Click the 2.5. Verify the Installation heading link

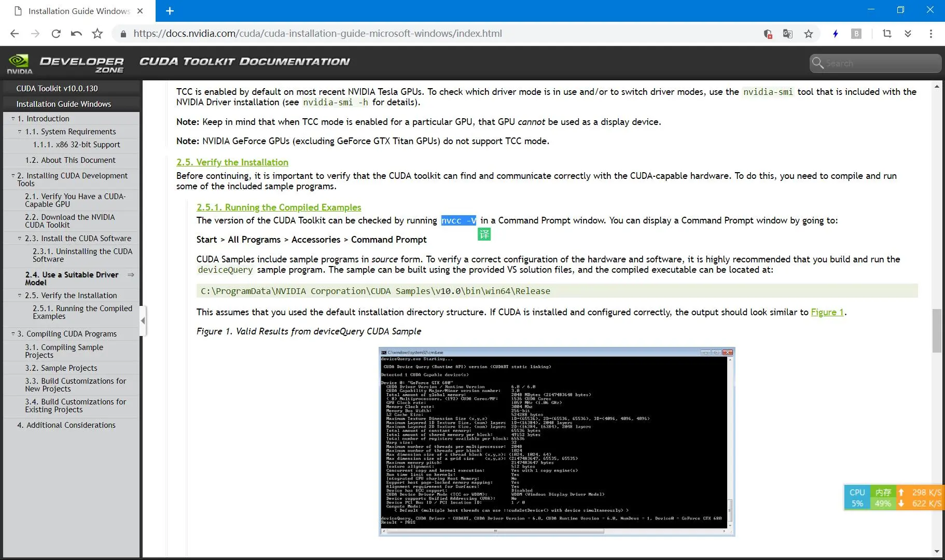tap(232, 162)
